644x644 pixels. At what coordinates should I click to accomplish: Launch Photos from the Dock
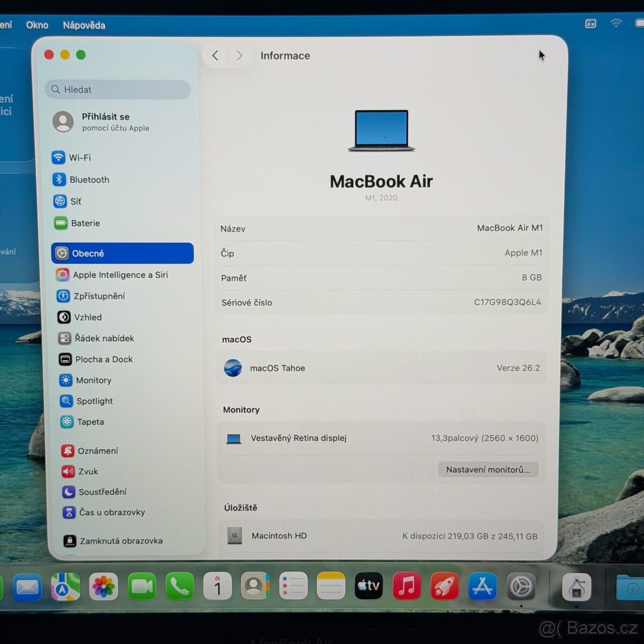pyautogui.click(x=104, y=587)
